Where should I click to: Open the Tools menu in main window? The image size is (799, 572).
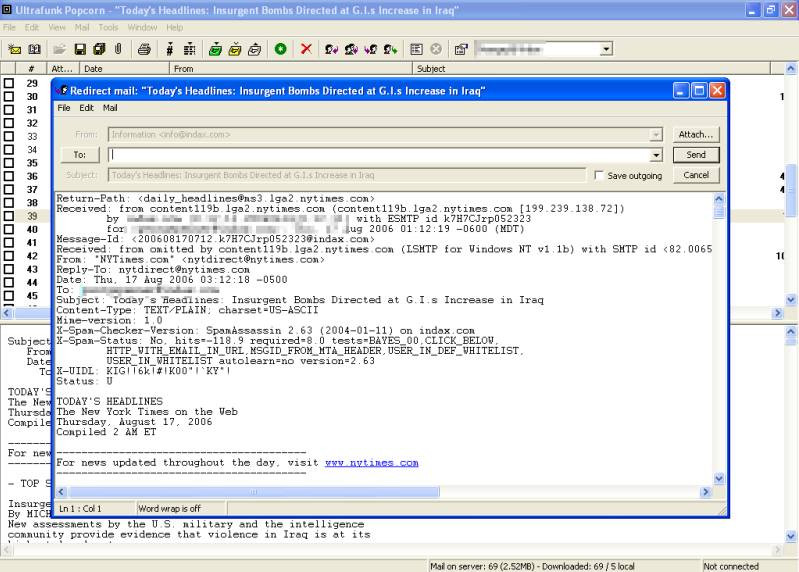click(x=108, y=28)
